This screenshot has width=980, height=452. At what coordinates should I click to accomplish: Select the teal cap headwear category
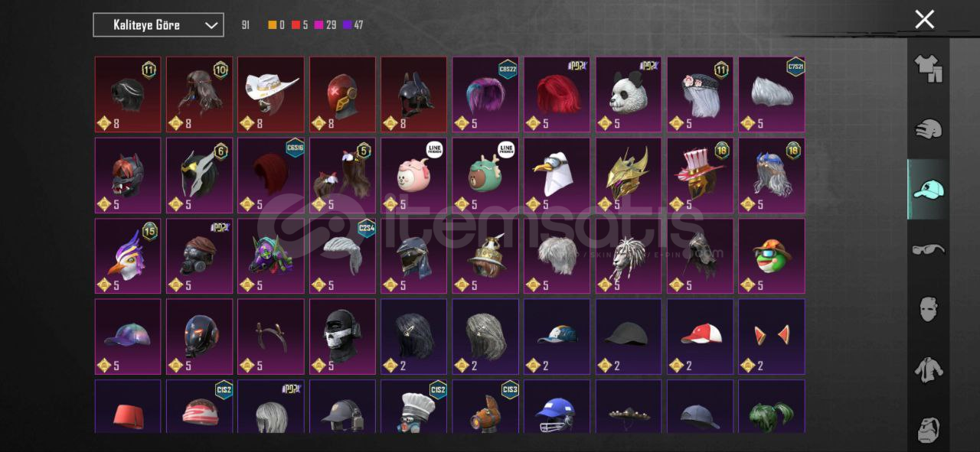tap(928, 189)
